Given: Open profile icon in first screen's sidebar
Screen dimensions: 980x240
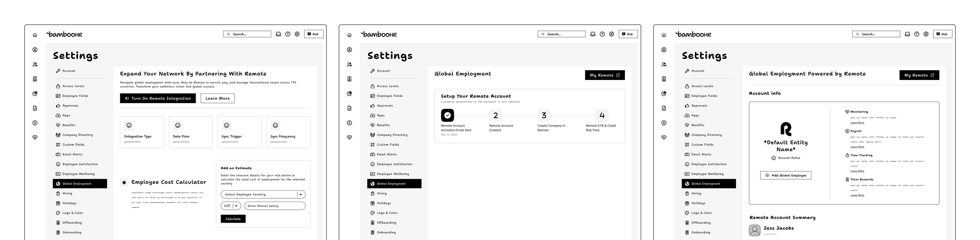Looking at the screenshot, I should point(35,50).
